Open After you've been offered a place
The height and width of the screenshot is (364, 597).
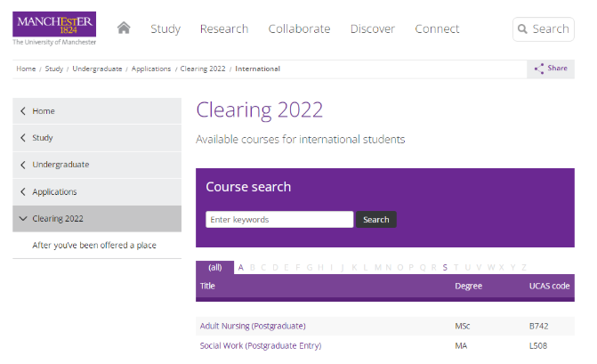pos(94,245)
